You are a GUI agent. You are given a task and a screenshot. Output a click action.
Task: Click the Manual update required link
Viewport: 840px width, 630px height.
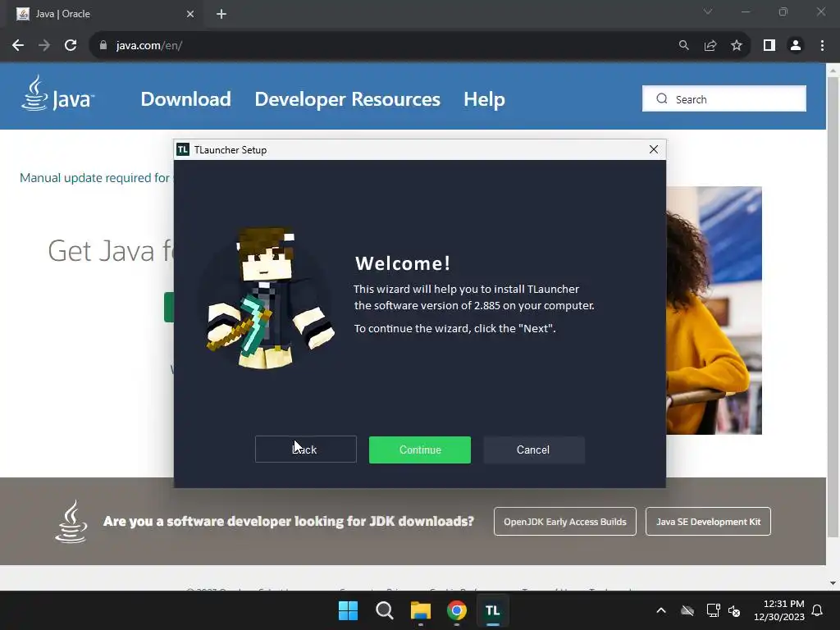[x=95, y=178]
